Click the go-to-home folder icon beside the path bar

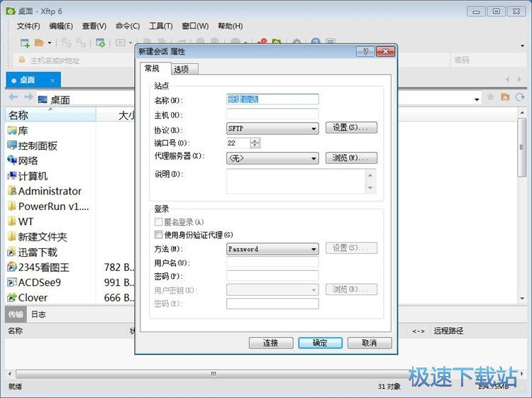[505, 97]
